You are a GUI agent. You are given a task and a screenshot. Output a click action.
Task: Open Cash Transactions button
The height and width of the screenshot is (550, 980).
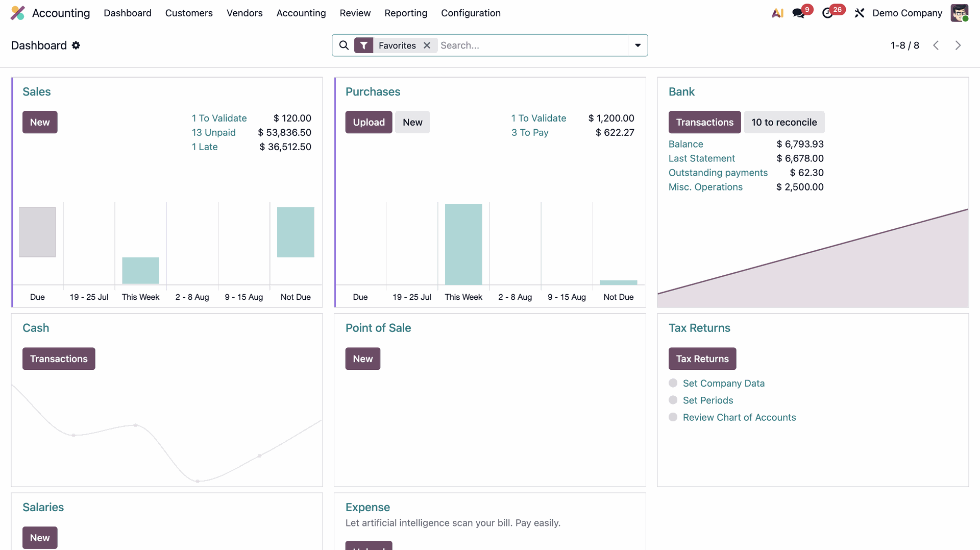59,358
